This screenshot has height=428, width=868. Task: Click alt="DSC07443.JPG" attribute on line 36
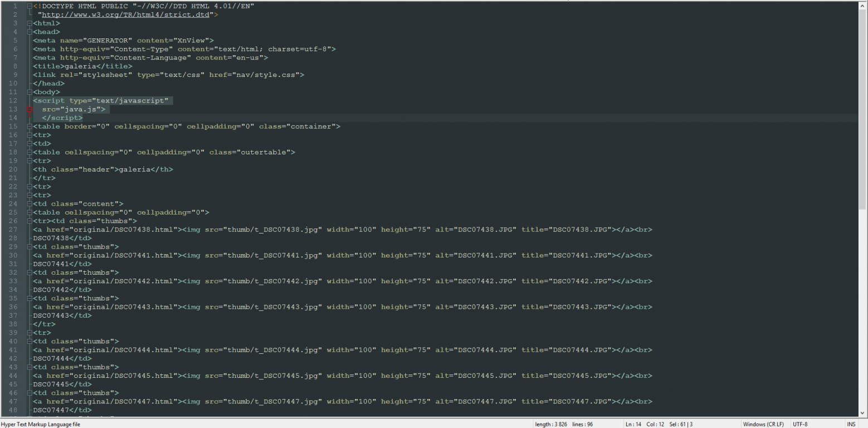(x=476, y=307)
